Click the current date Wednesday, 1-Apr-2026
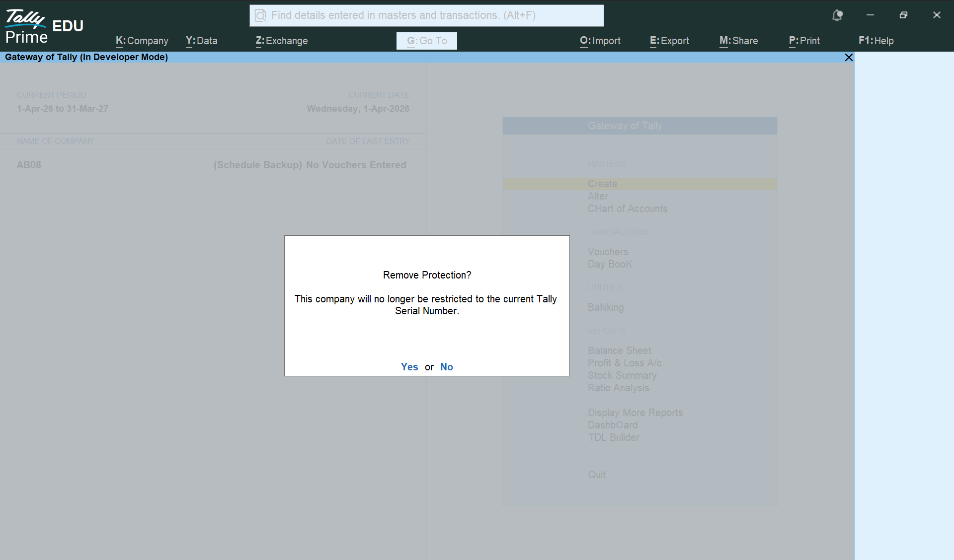 [x=358, y=109]
